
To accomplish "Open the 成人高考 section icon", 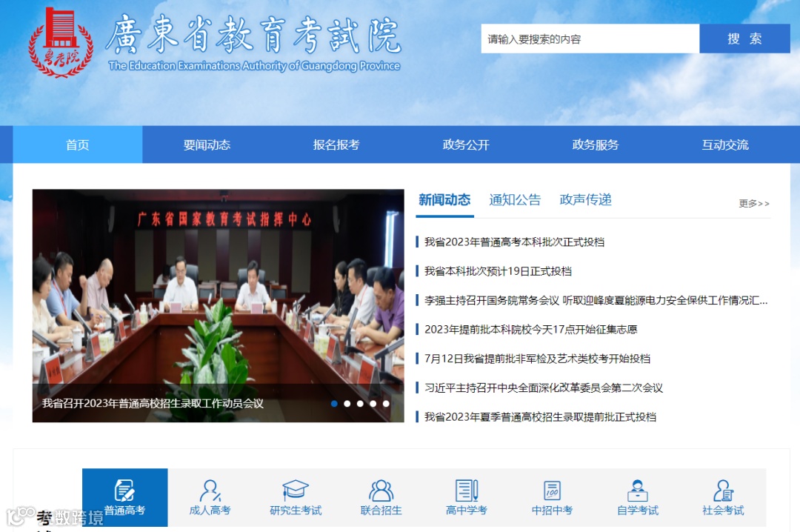I will coord(210,491).
